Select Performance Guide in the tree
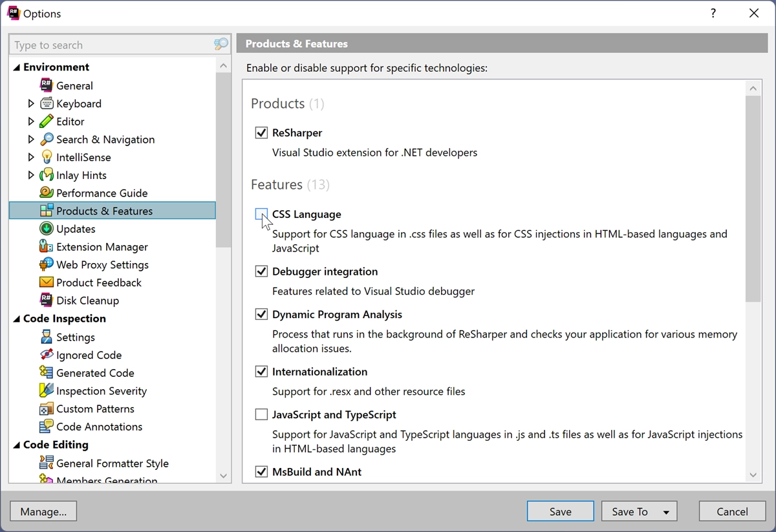The width and height of the screenshot is (776, 532). tap(102, 193)
